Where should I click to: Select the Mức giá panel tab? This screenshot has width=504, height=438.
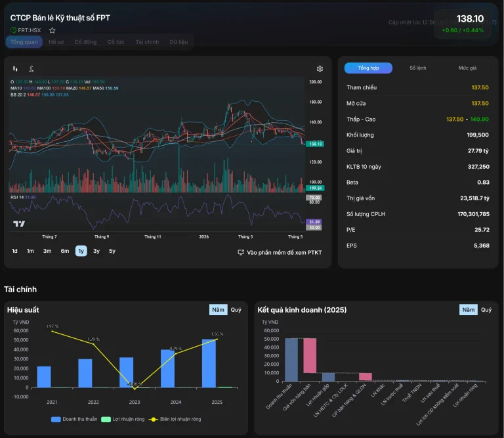point(467,68)
